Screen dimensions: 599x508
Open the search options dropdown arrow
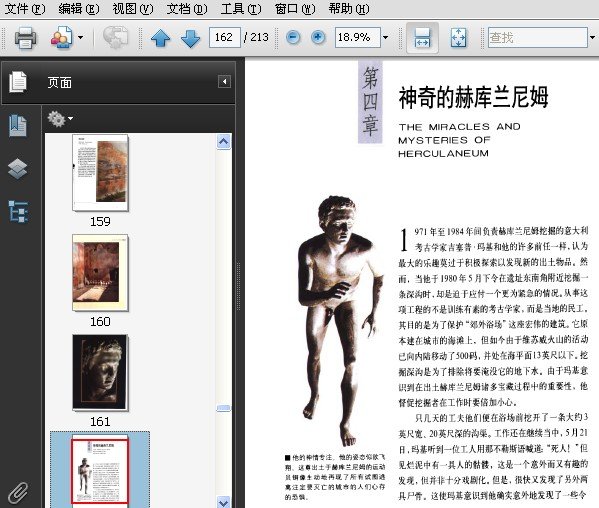tap(593, 37)
